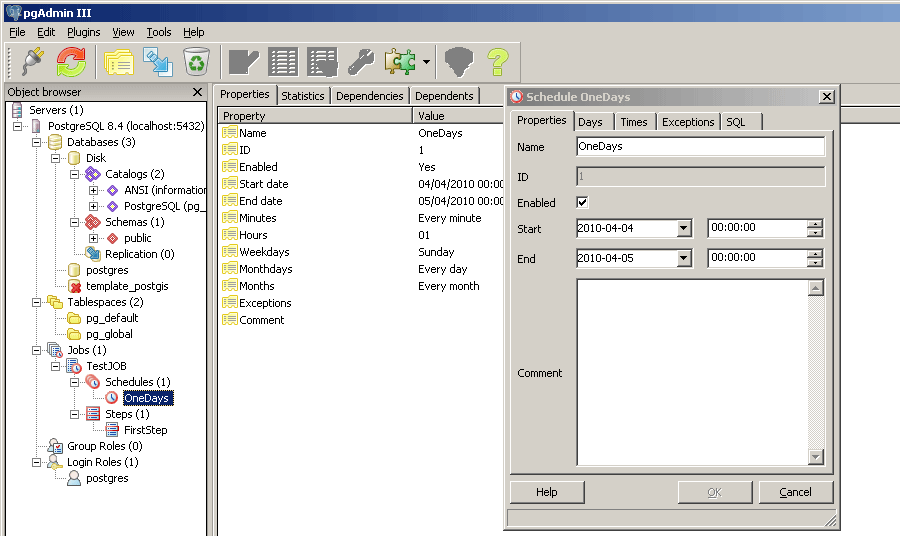The height and width of the screenshot is (536, 900).
Task: Select the OneDays schedule in tree
Action: pyautogui.click(x=146, y=398)
